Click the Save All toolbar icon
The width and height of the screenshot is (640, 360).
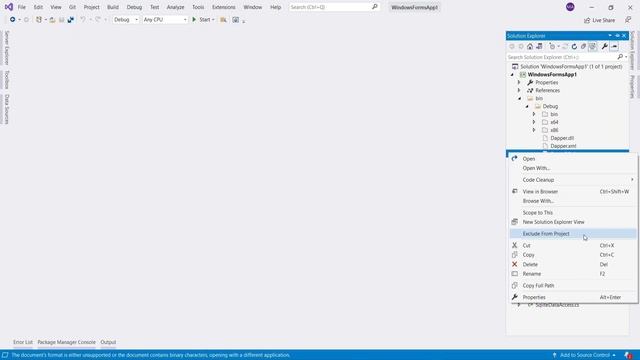pyautogui.click(x=71, y=20)
